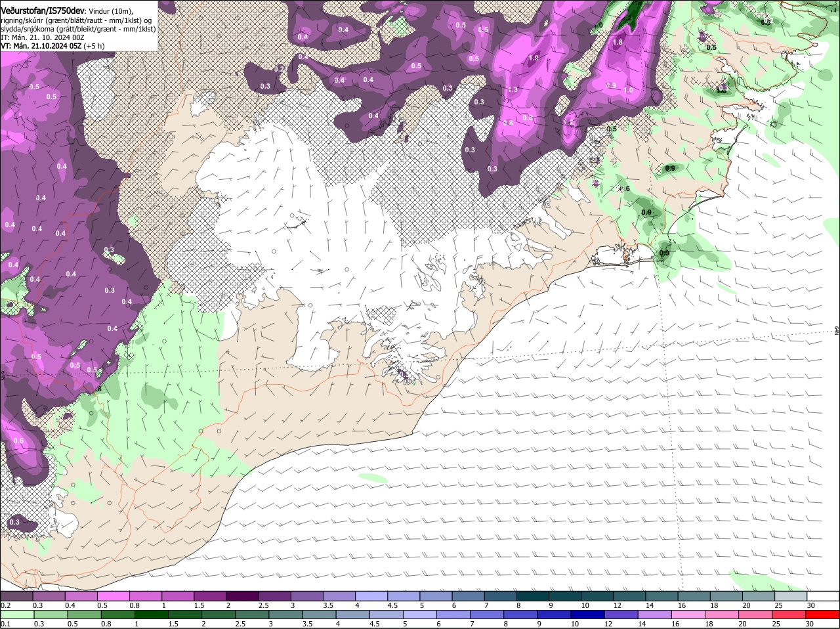Click the 1.3 precipitation value on the map
The image size is (840, 629).
(x=513, y=89)
